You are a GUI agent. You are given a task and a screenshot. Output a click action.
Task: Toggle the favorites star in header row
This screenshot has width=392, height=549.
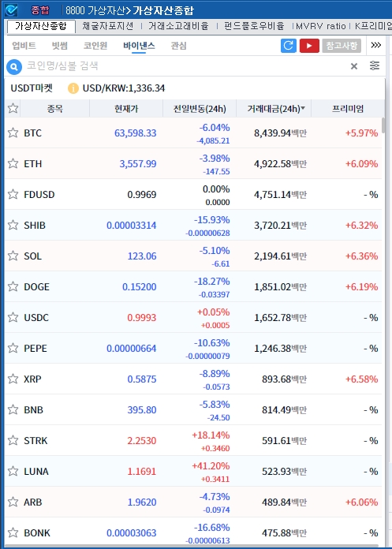[x=13, y=108]
